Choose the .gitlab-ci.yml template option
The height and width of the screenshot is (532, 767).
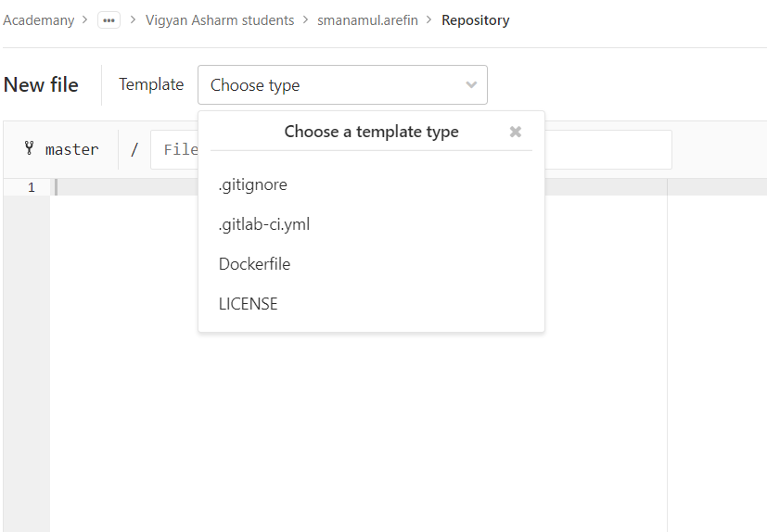pyautogui.click(x=264, y=224)
